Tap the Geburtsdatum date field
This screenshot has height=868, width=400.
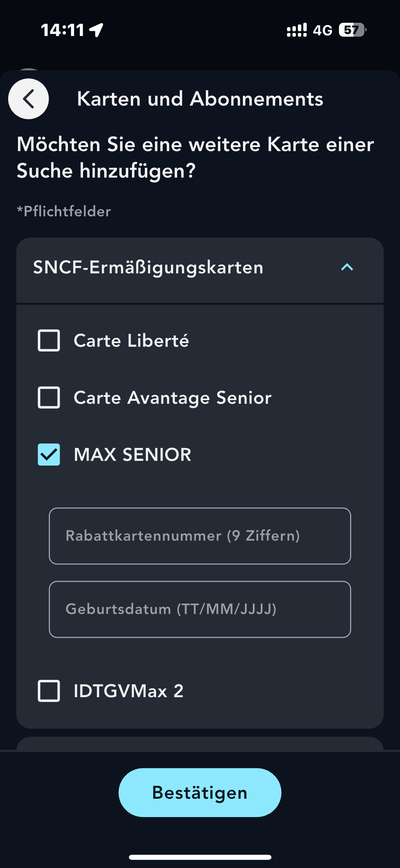click(200, 609)
